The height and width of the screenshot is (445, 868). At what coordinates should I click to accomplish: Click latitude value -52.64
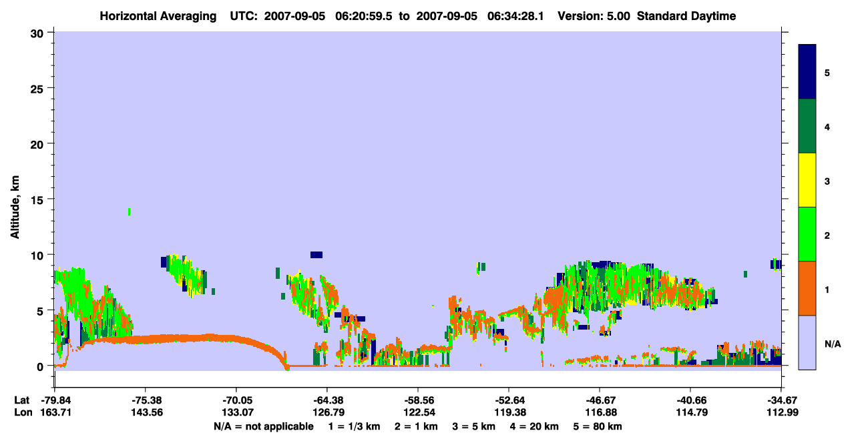(509, 400)
